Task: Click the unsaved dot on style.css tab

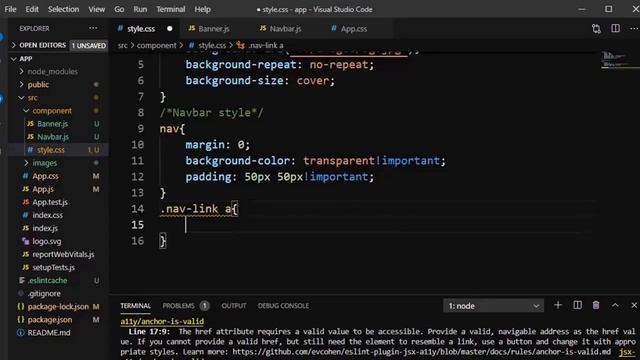Action: coord(169,29)
